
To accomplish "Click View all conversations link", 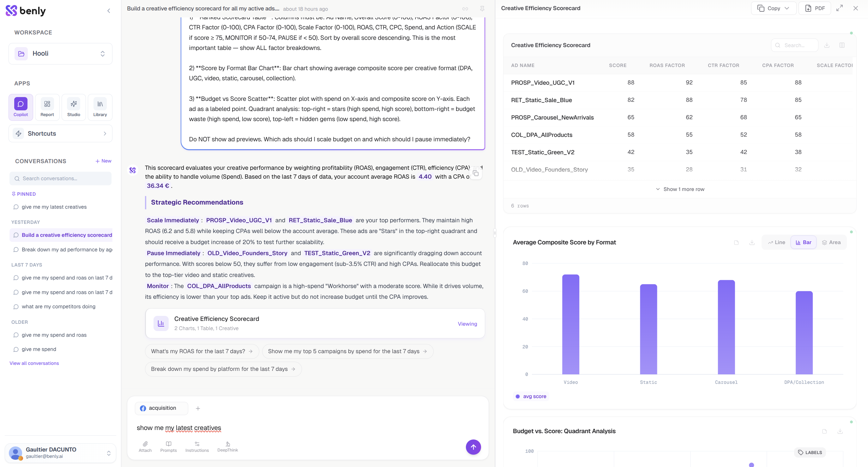I will click(x=34, y=363).
